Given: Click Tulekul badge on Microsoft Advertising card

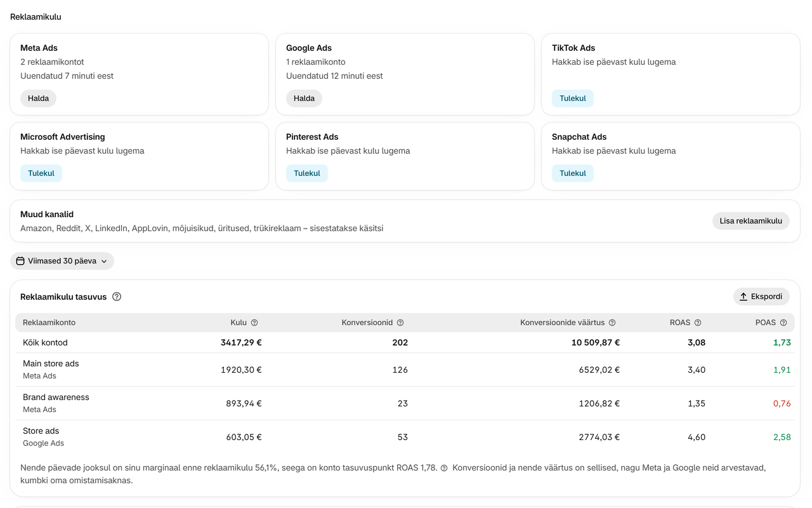Looking at the screenshot, I should 41,173.
